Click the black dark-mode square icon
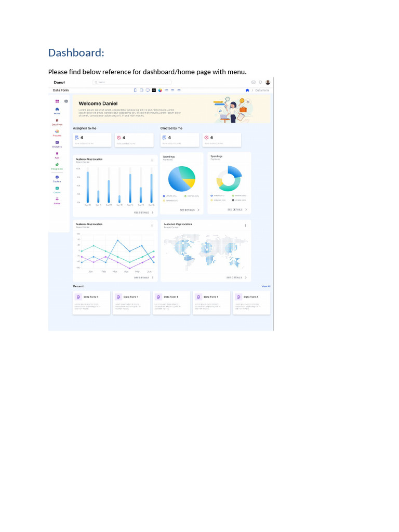The image size is (399, 532). (x=154, y=90)
